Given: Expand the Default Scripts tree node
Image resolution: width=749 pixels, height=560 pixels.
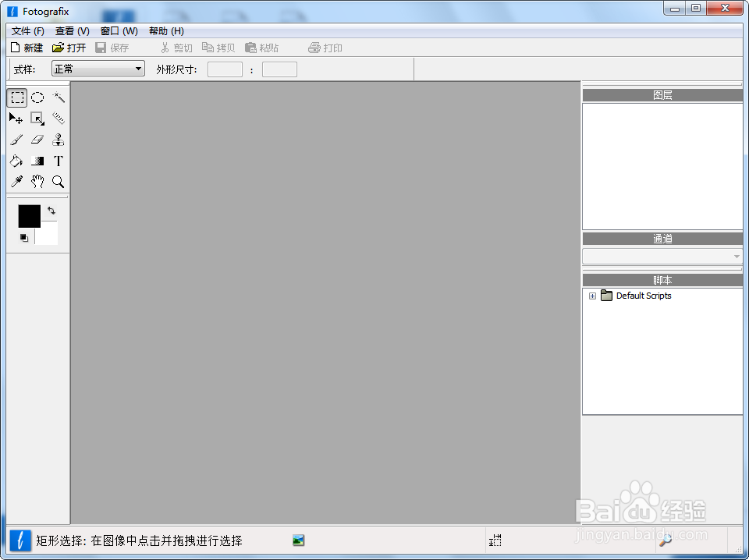Looking at the screenshot, I should click(592, 296).
